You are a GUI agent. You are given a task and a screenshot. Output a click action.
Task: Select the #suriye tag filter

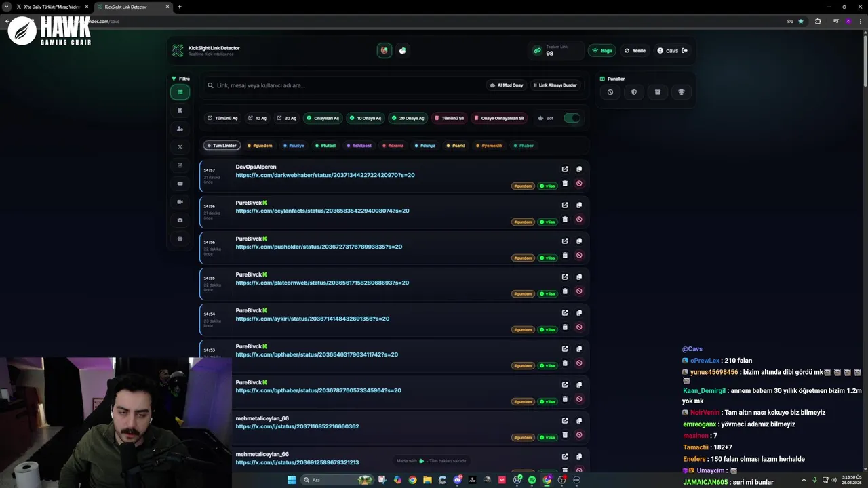coord(294,146)
